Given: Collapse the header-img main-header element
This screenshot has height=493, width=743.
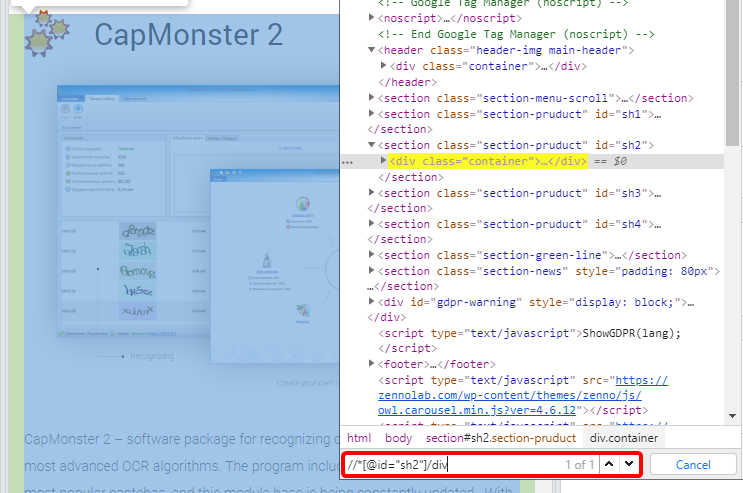Looking at the screenshot, I should (x=372, y=49).
